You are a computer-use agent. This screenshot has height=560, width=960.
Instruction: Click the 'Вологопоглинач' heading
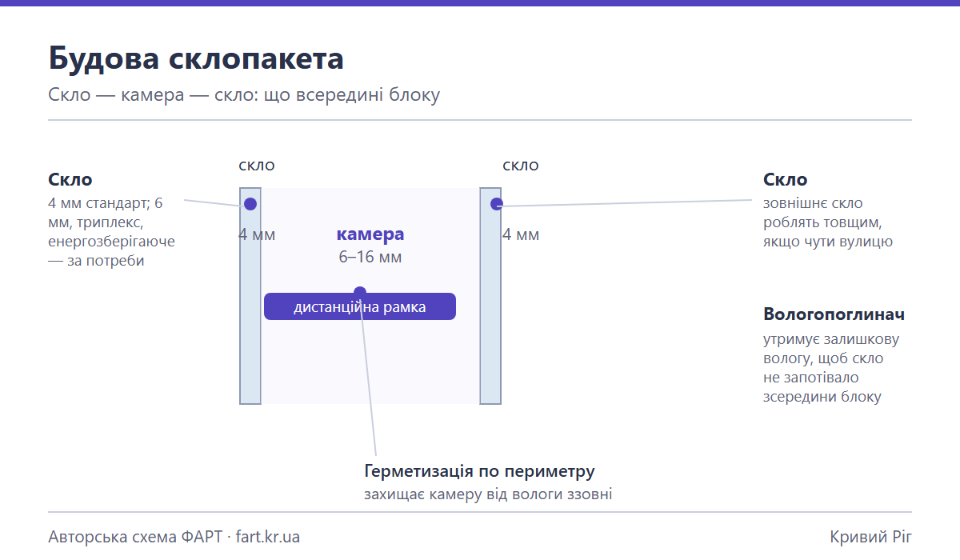pos(834,314)
